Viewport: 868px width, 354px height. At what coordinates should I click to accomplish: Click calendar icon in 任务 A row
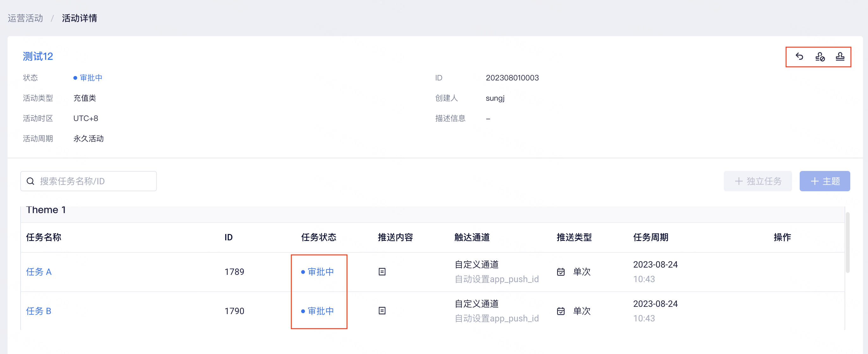click(x=561, y=272)
